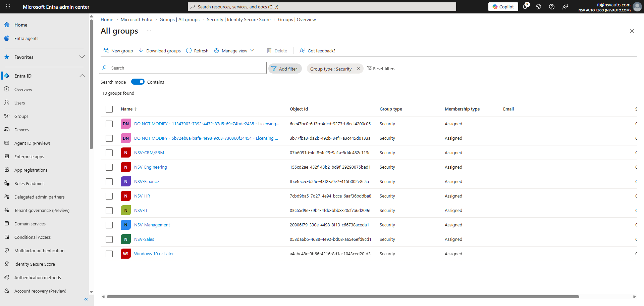This screenshot has height=306, width=644.
Task: Open the Windows 10 or Later group
Action: click(x=154, y=254)
